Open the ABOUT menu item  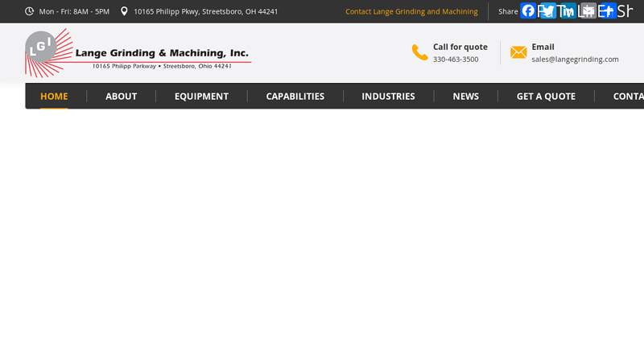pyautogui.click(x=122, y=96)
